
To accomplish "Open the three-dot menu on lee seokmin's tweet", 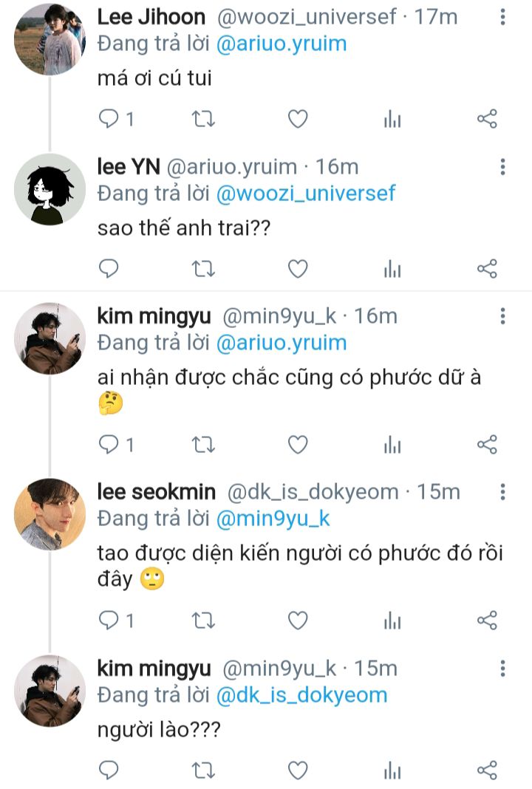I will click(502, 492).
